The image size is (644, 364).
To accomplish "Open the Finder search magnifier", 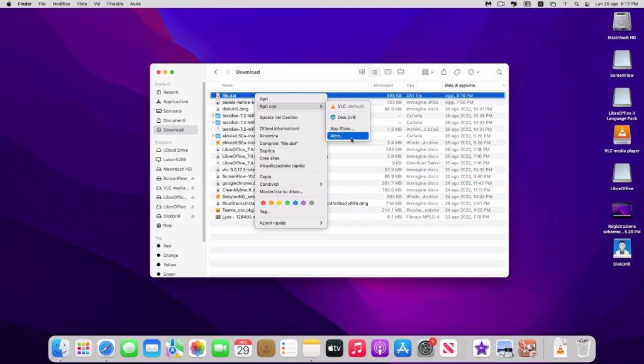I will click(x=499, y=72).
